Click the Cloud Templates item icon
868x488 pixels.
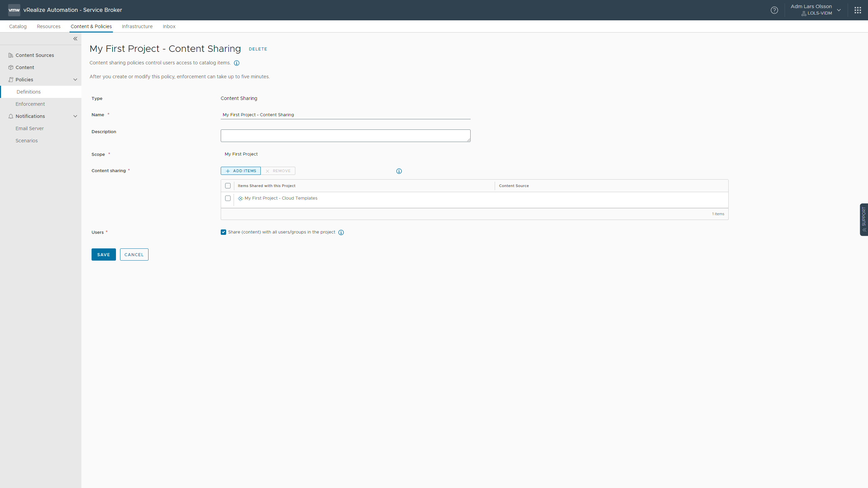pyautogui.click(x=240, y=199)
